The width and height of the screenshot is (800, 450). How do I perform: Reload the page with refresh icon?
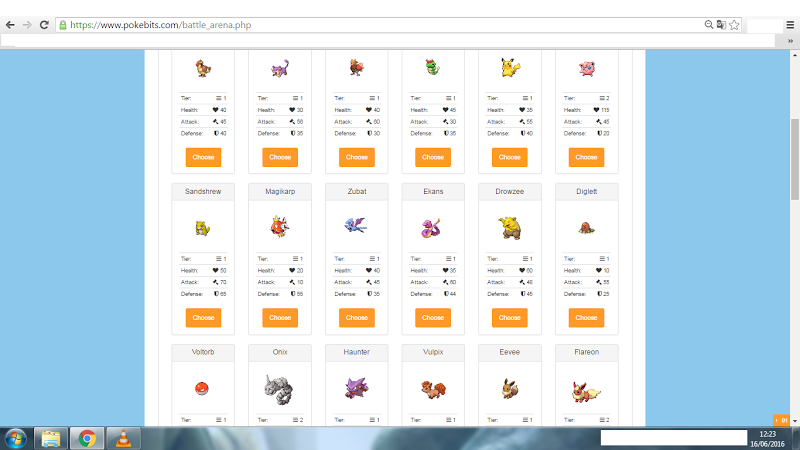(x=44, y=25)
